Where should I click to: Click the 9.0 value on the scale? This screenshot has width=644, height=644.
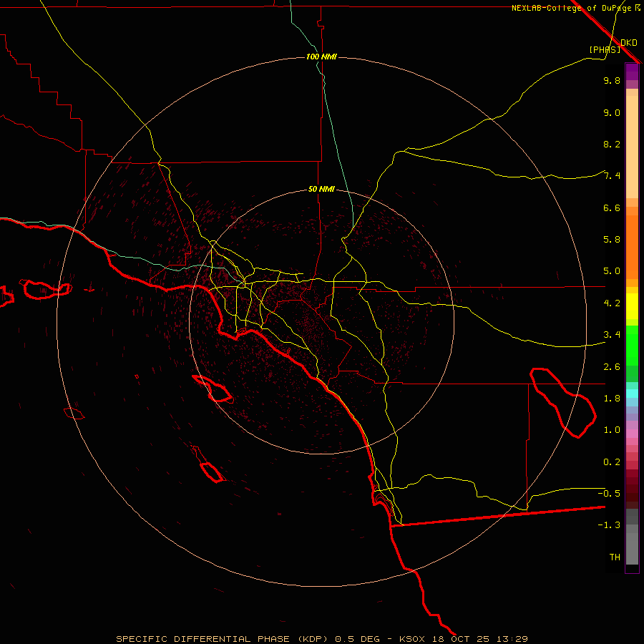[x=611, y=112]
